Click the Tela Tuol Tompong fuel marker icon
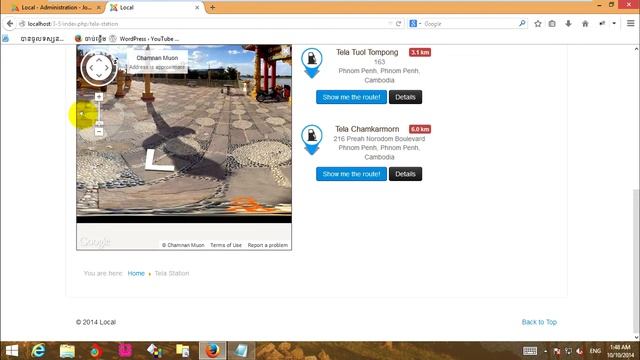640x360 pixels. tap(312, 62)
